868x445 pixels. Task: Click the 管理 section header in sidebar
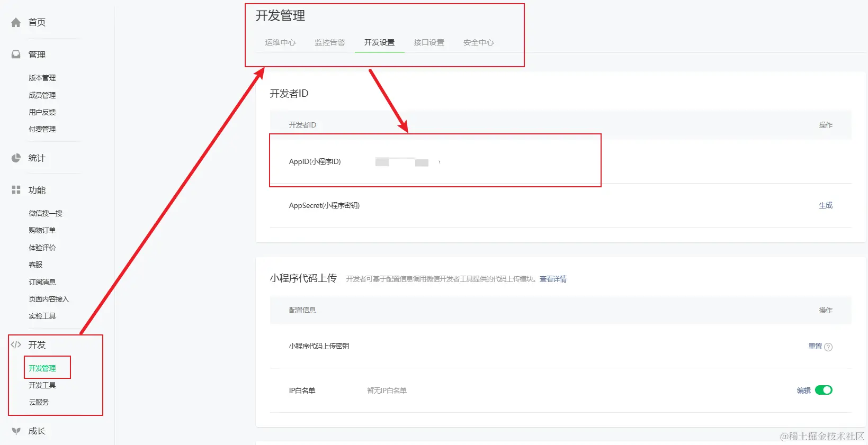pyautogui.click(x=37, y=55)
